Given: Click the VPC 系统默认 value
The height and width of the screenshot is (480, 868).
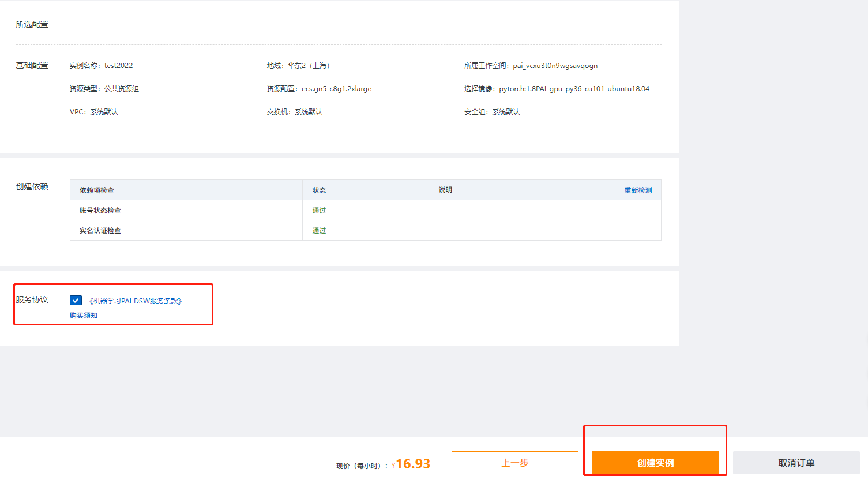Looking at the screenshot, I should [x=104, y=112].
